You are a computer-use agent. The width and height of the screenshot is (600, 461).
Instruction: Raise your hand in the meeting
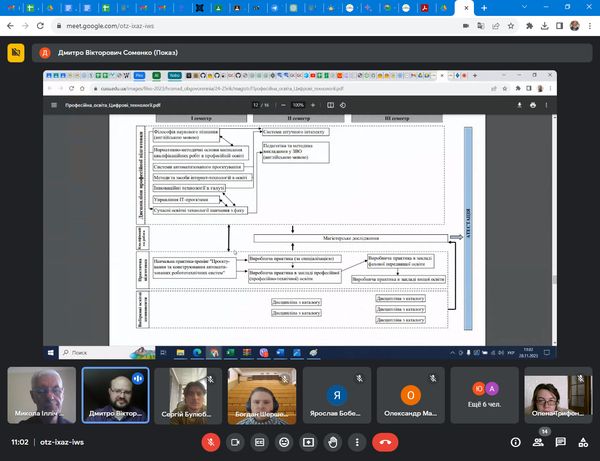333,441
